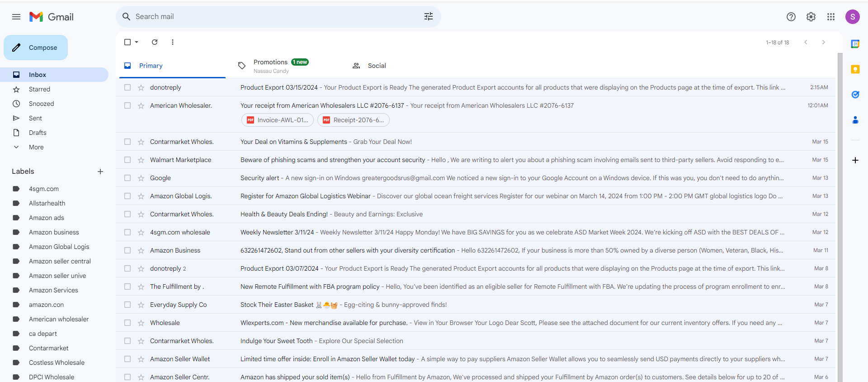This screenshot has width=868, height=382.
Task: Open the Sent folder
Action: click(x=54, y=118)
